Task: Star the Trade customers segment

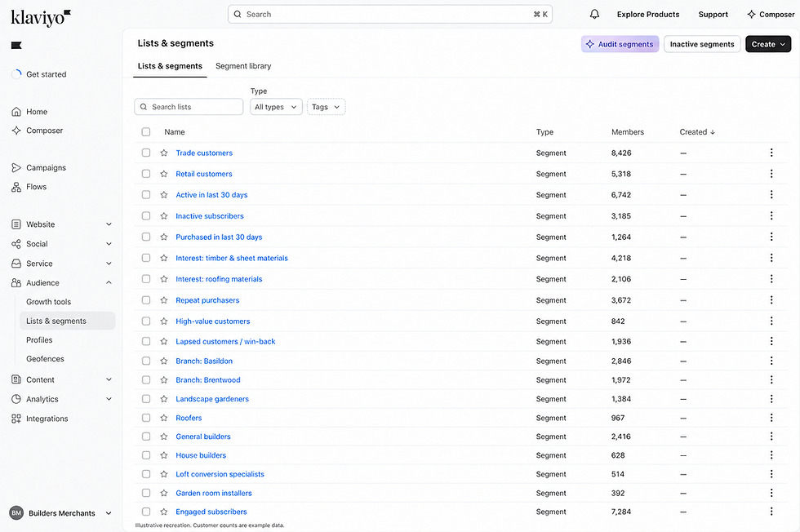Action: click(x=164, y=153)
